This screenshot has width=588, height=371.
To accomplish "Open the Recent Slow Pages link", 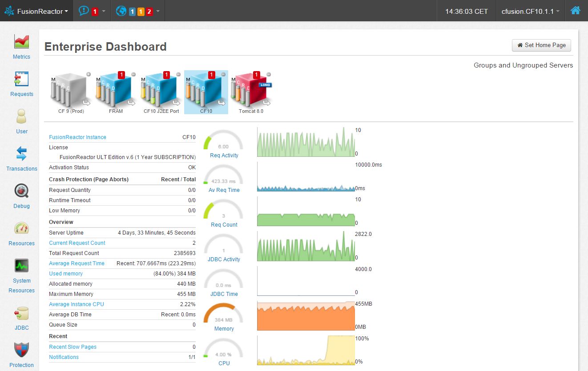I will coord(72,347).
